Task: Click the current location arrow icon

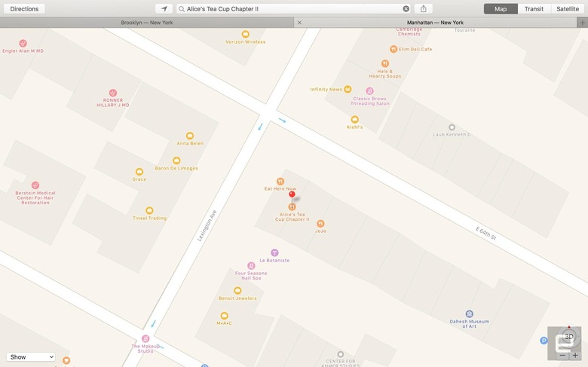Action: click(x=164, y=8)
